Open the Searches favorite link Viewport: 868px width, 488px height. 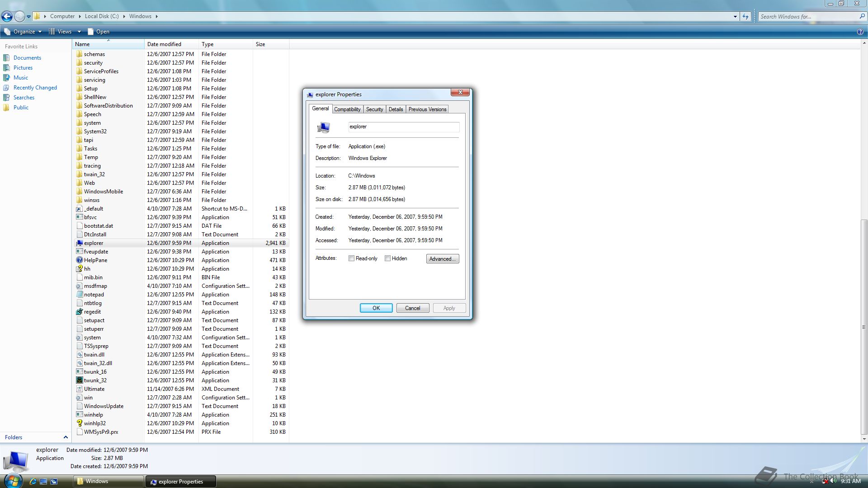coord(24,98)
